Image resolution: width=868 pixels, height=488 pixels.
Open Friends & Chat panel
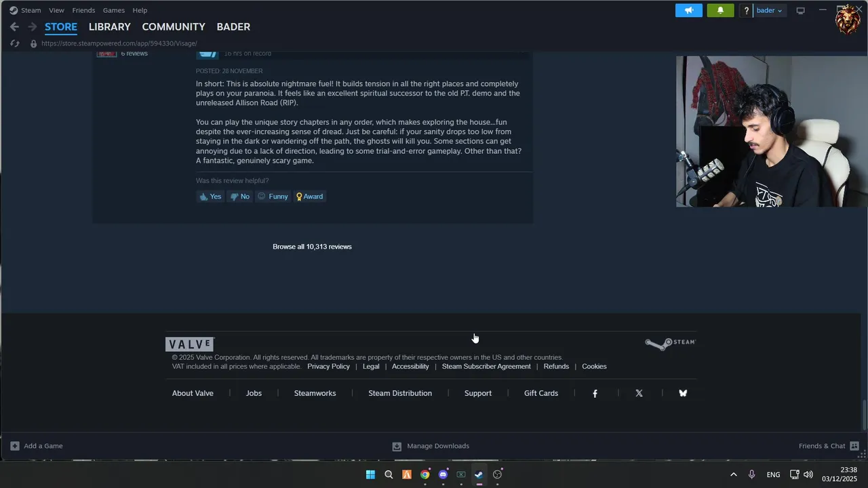pos(829,446)
